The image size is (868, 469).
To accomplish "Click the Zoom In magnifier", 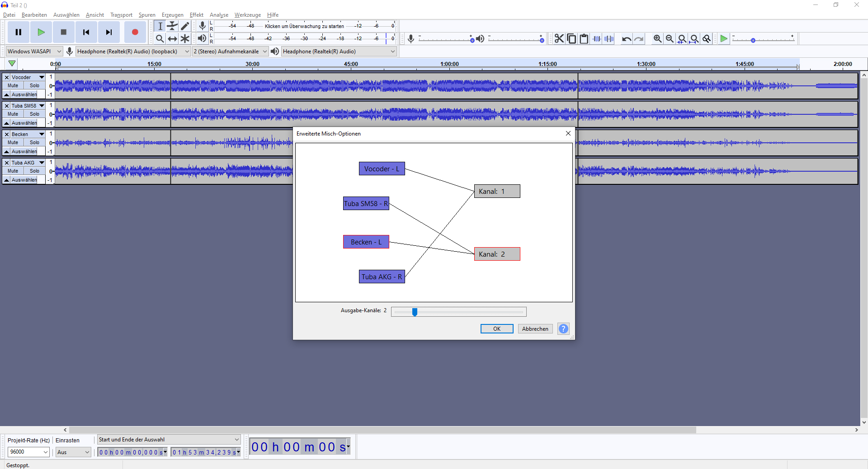I will pos(657,39).
